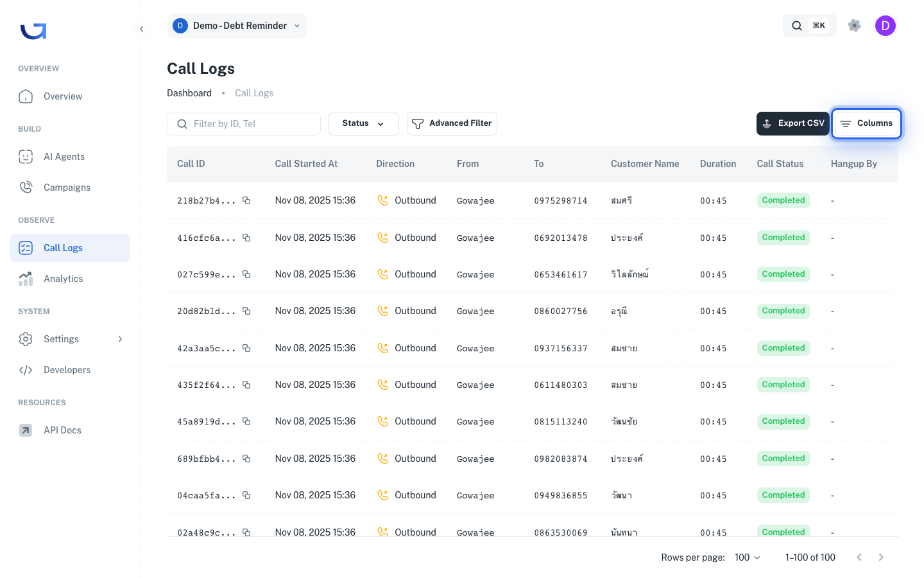Click the Call Status column header

tap(780, 164)
